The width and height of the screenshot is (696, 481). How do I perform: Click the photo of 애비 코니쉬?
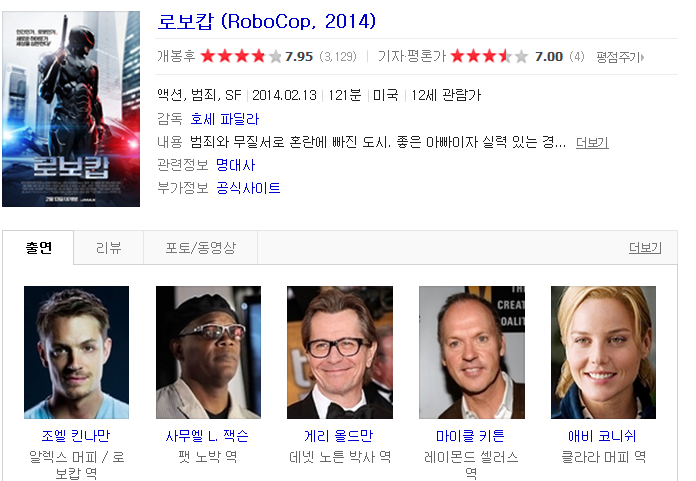(603, 352)
